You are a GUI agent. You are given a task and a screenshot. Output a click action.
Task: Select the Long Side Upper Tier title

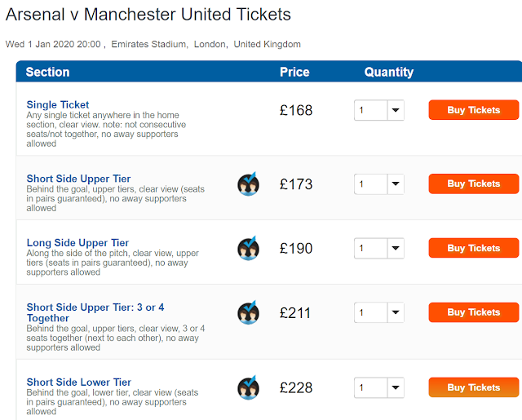pyautogui.click(x=77, y=243)
